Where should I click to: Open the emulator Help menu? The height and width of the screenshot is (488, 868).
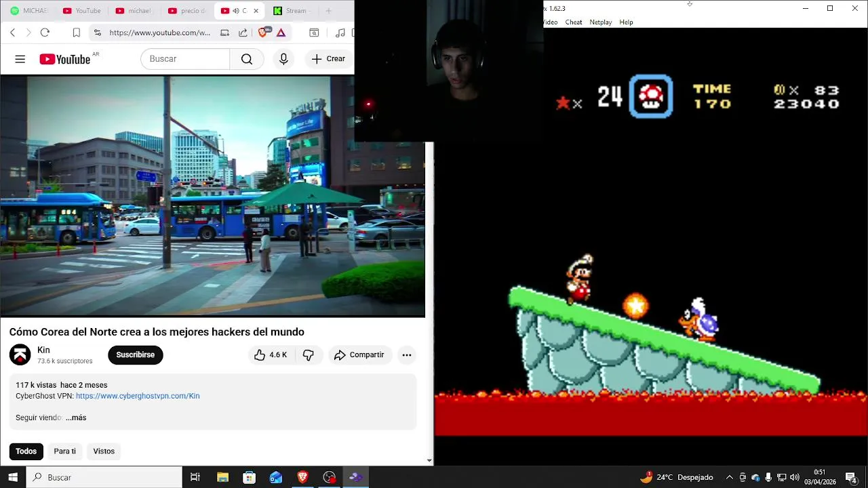coord(626,22)
